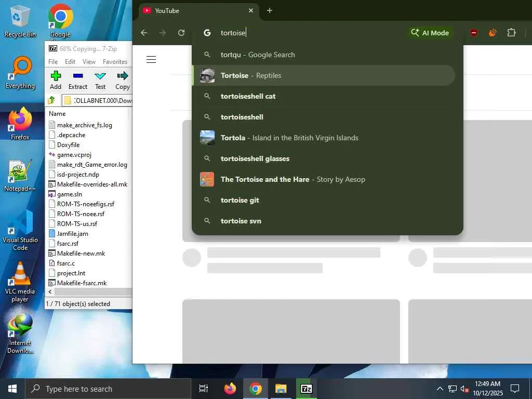This screenshot has width=532, height=399.
Task: Close the YouTube tab
Action: coord(251,10)
